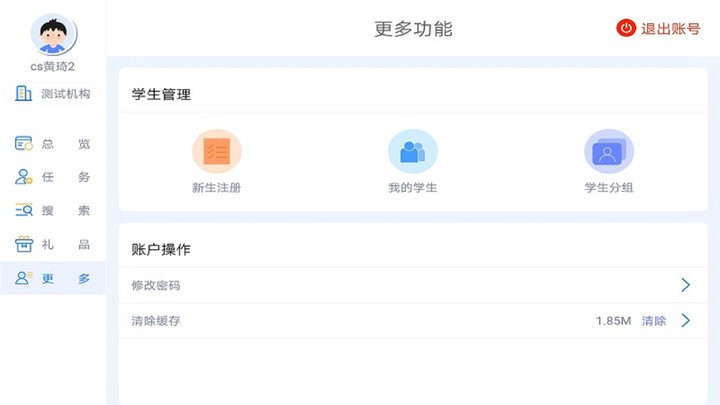Click the 更多 sidebar icon

coord(23,278)
